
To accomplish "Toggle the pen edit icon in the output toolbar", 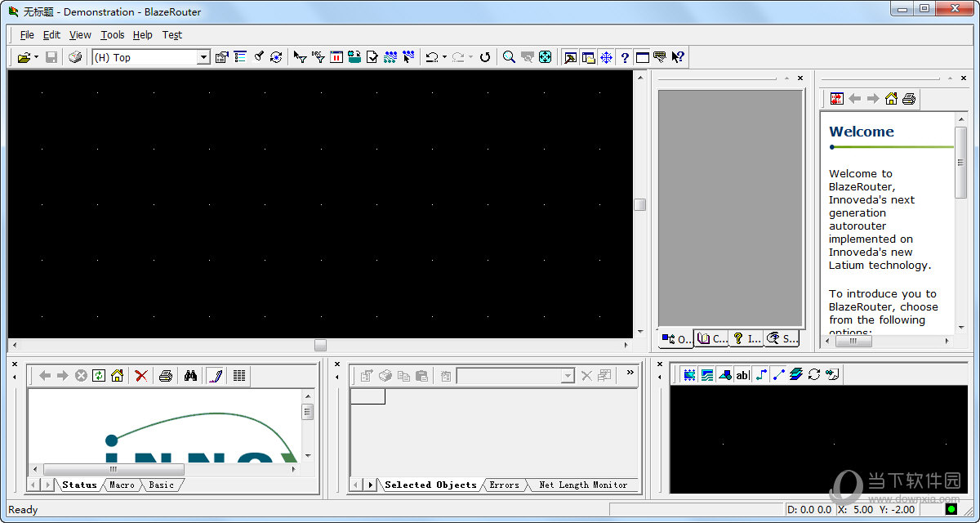I will 215,375.
